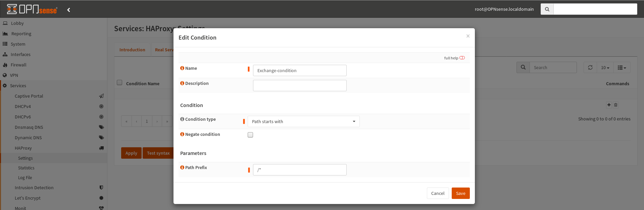Screen dimensions: 644x210
Task: Open the rows-per-page 10 dropdown
Action: coord(605,67)
